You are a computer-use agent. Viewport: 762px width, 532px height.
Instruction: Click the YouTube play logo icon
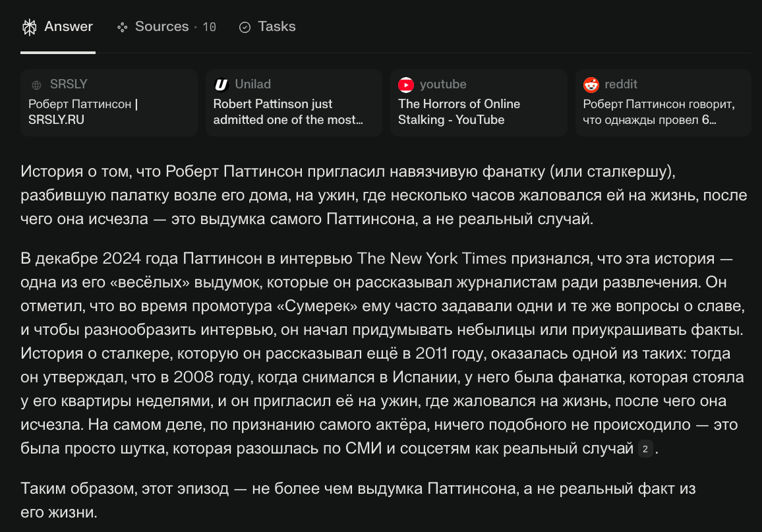pos(406,85)
